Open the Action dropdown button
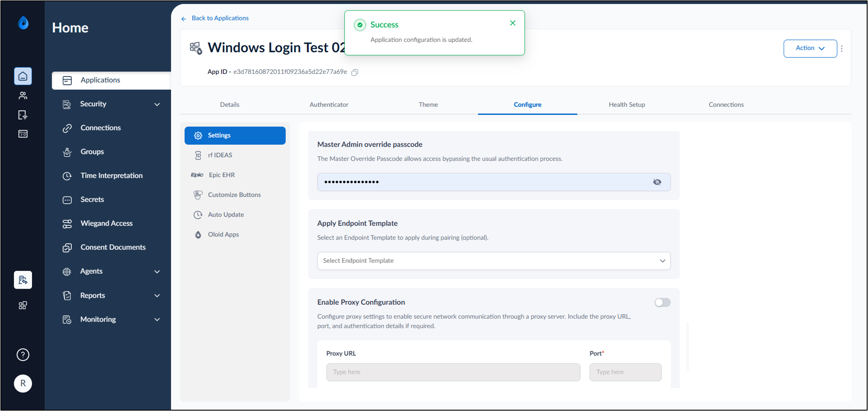868x411 pixels. point(810,48)
